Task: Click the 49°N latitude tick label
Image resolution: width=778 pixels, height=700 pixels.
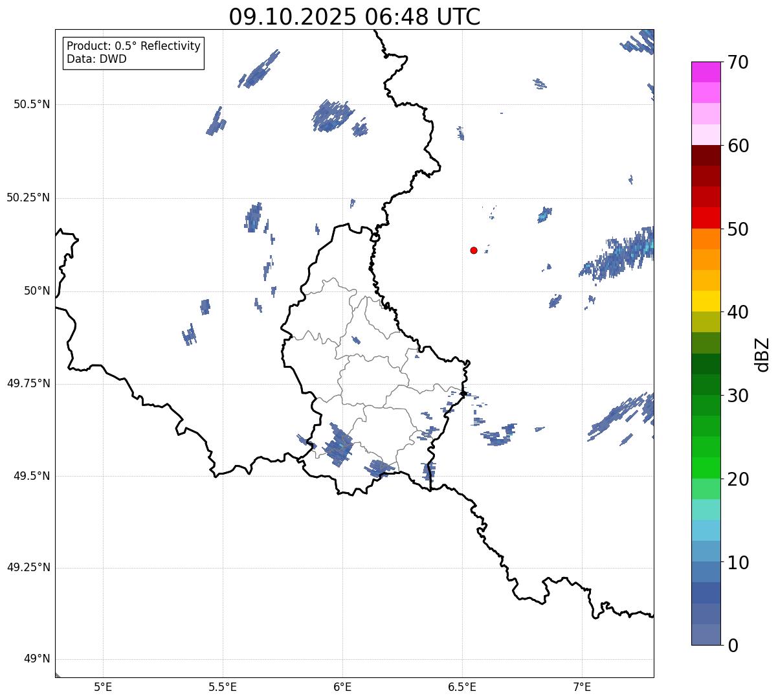Action: 36,659
